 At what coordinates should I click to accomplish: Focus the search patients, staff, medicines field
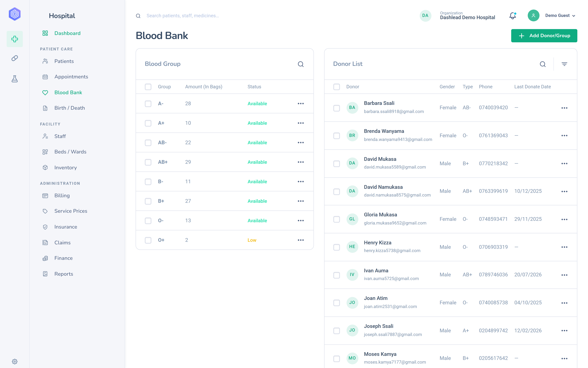click(183, 16)
